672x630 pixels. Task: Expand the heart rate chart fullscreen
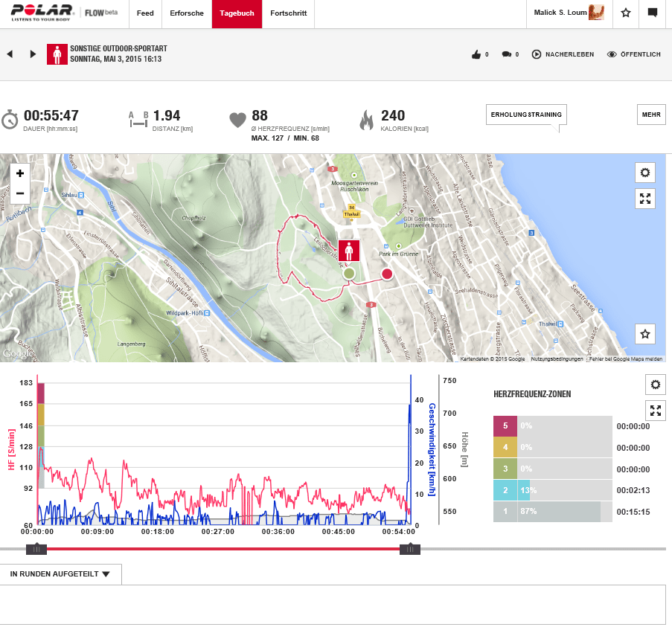point(655,410)
